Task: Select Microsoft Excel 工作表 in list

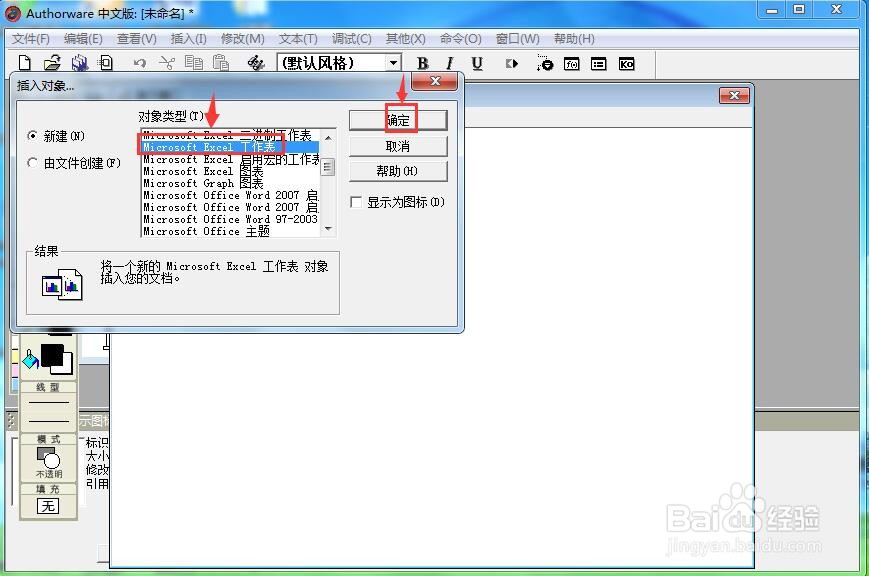Action: click(x=231, y=147)
